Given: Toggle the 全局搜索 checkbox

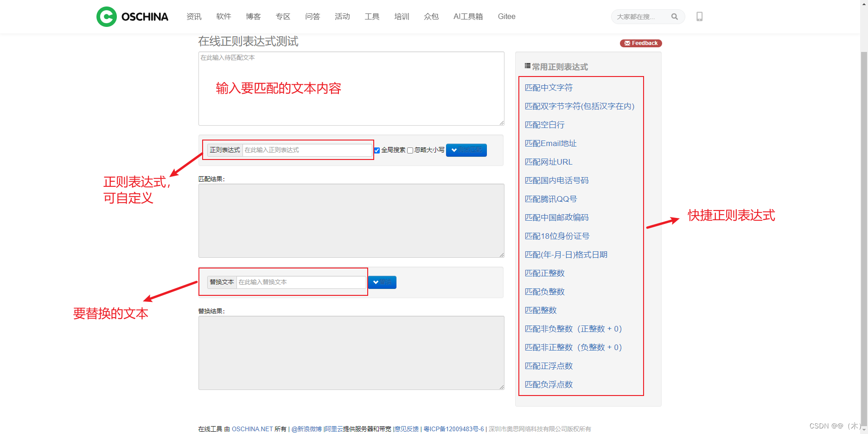Looking at the screenshot, I should (377, 150).
